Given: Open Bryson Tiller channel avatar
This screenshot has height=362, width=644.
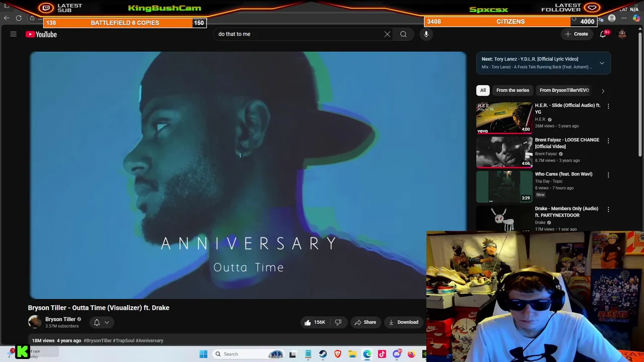Looking at the screenshot, I should click(x=35, y=322).
